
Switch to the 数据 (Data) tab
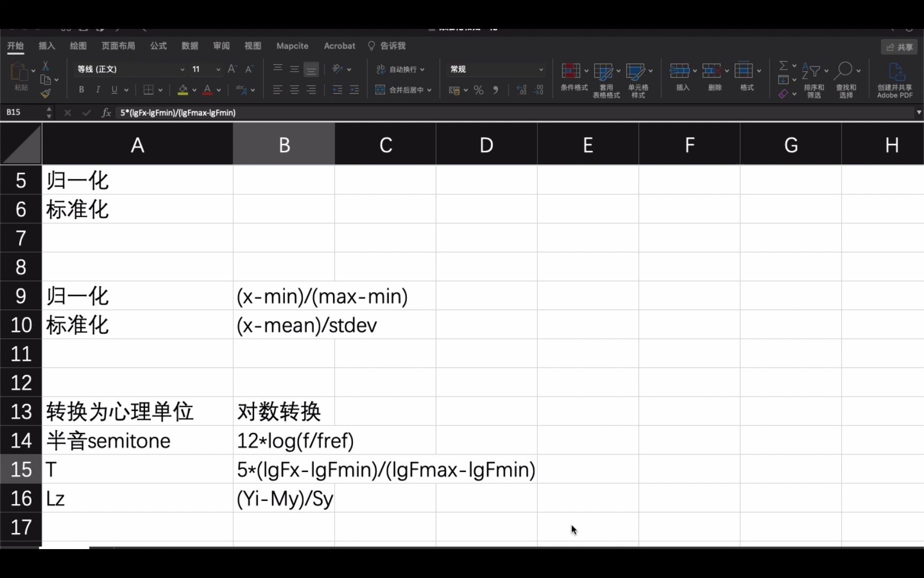pos(190,46)
